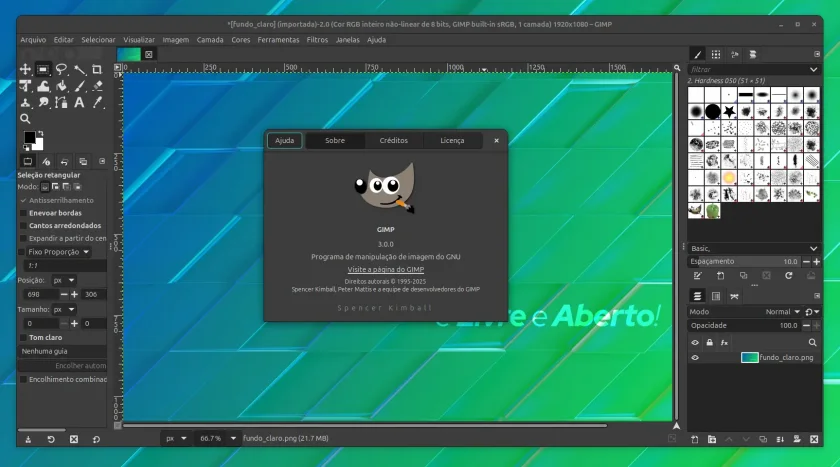The height and width of the screenshot is (467, 840).
Task: Activate the Eraser tool
Action: (x=97, y=86)
